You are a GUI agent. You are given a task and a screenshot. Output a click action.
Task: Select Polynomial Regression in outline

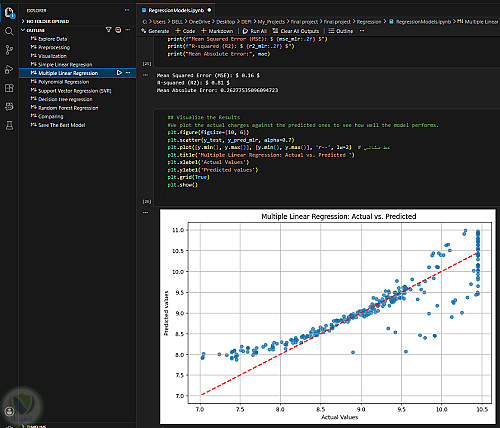coord(64,82)
